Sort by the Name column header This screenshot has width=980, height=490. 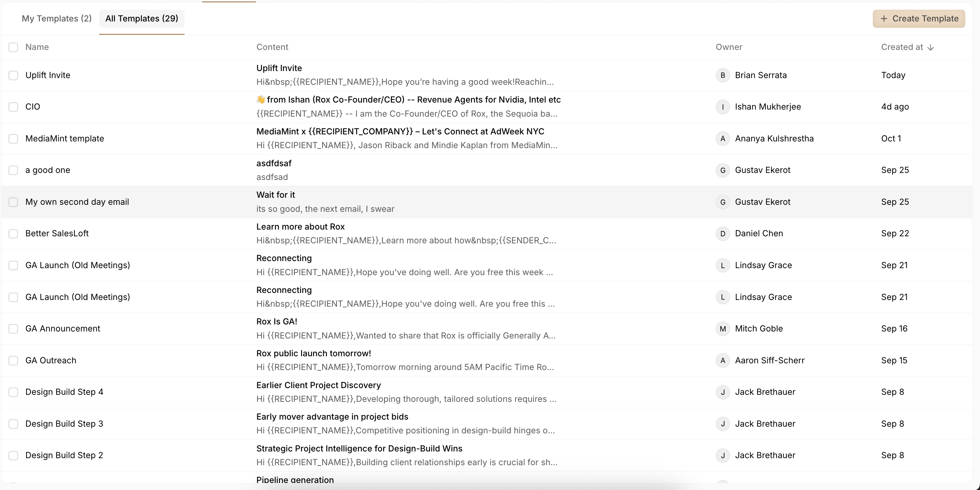[37, 47]
